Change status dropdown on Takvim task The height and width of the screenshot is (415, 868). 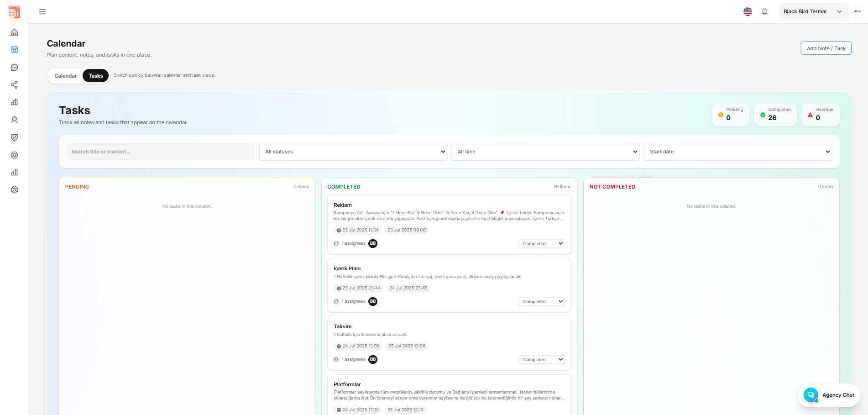coord(542,360)
